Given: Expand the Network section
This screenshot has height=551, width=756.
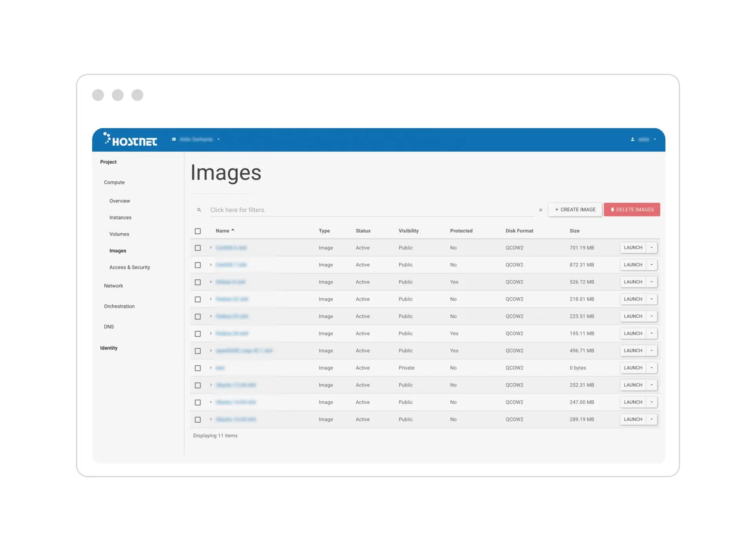Looking at the screenshot, I should (113, 286).
